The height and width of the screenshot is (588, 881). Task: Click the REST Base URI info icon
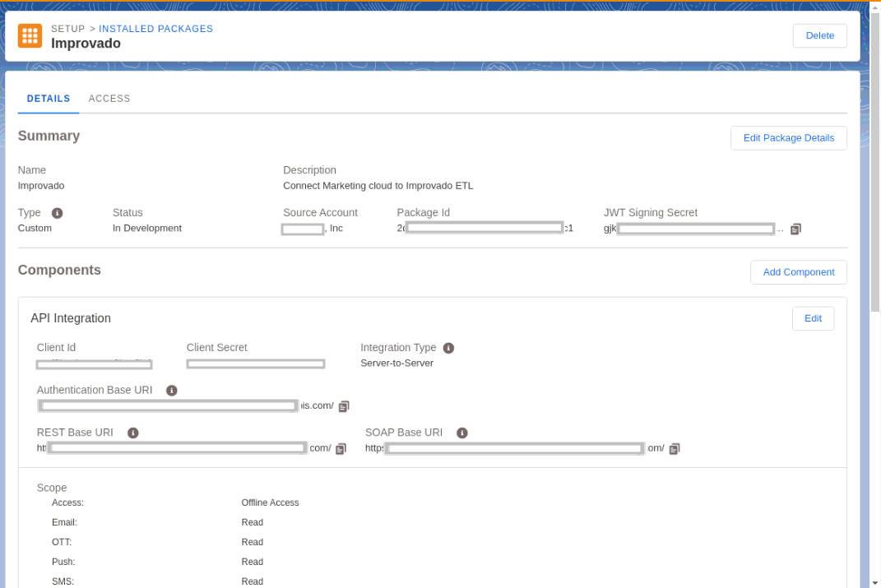click(132, 433)
